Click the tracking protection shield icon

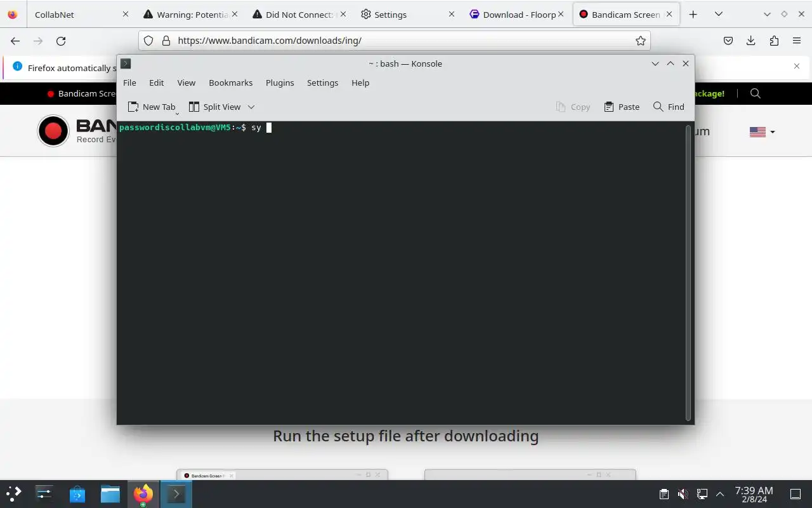tap(148, 41)
